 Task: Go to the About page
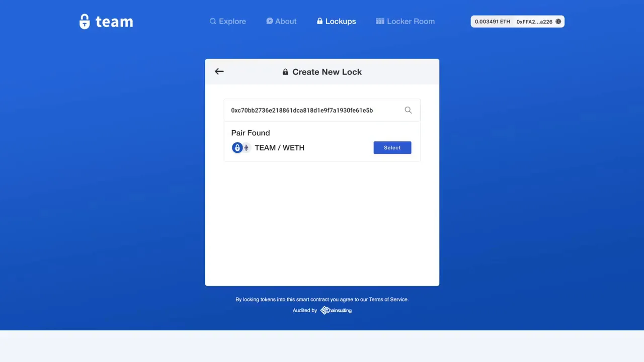pyautogui.click(x=281, y=21)
